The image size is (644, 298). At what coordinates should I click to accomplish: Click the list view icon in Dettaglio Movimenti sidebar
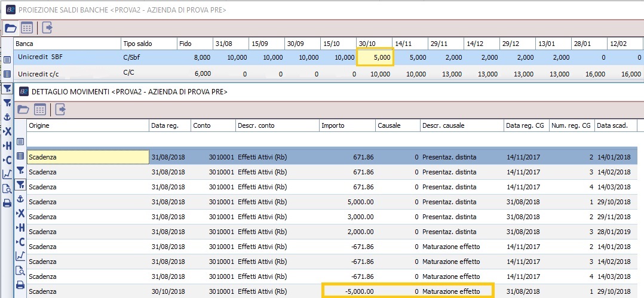point(20,142)
